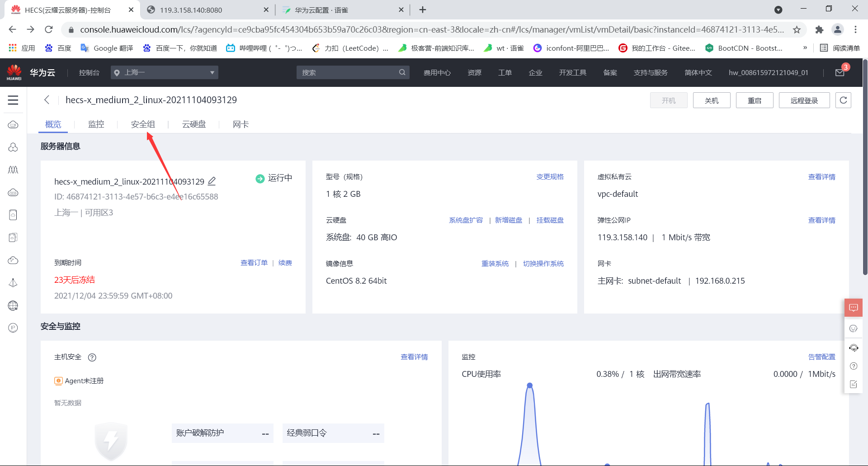Click the Chrome extensions puzzle icon
Image resolution: width=868 pixels, height=466 pixels.
tap(819, 29)
